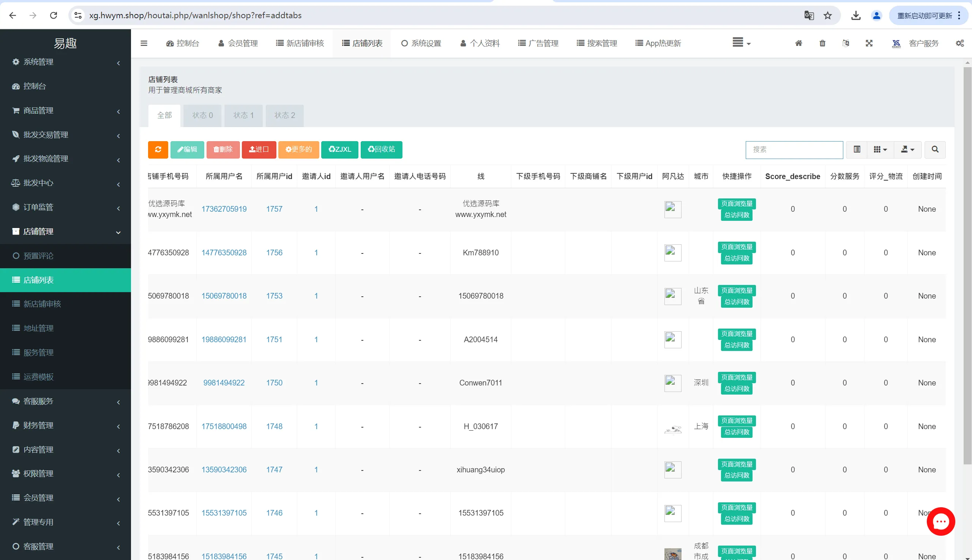Viewport: 972px width, 560px height.
Task: Toggle the table card view button
Action: 857,149
